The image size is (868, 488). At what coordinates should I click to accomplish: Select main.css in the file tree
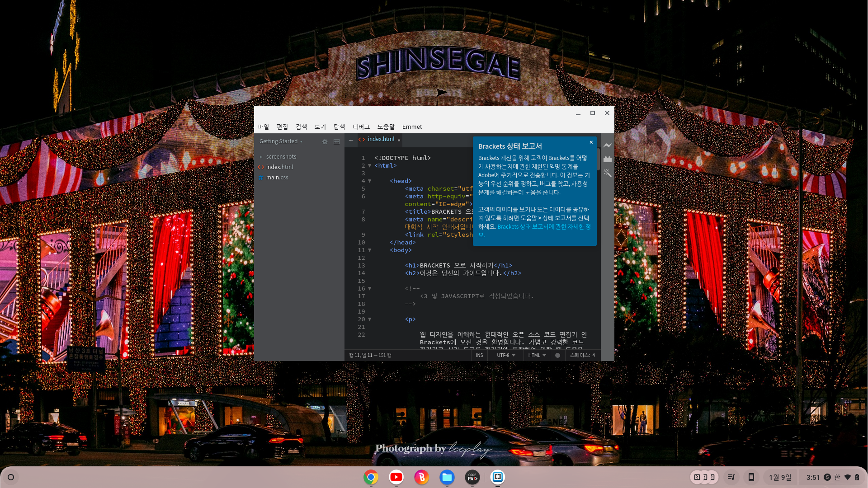(x=277, y=178)
